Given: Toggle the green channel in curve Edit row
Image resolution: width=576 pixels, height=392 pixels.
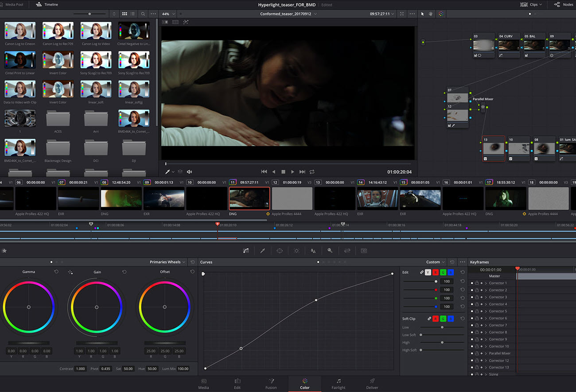Looking at the screenshot, I should [x=443, y=272].
